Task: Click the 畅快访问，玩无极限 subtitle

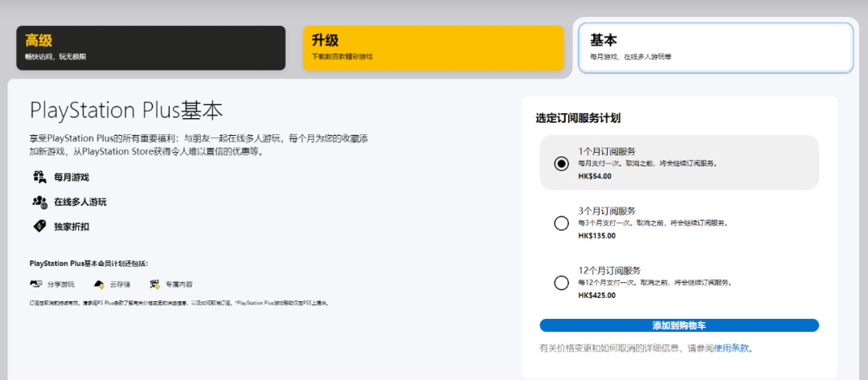Action: tap(55, 56)
